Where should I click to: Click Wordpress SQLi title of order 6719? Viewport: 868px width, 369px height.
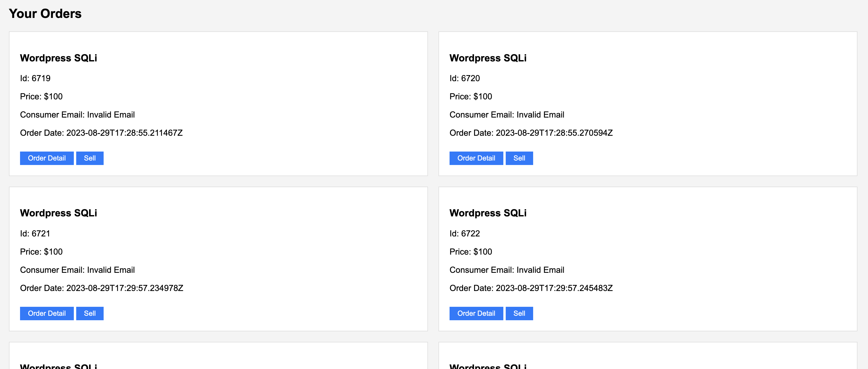[x=58, y=58]
